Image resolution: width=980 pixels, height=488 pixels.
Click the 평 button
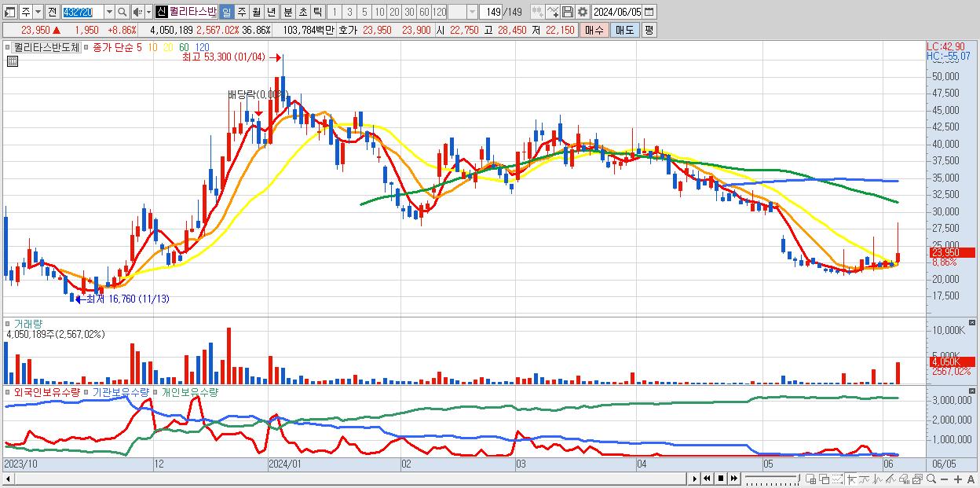coord(649,30)
